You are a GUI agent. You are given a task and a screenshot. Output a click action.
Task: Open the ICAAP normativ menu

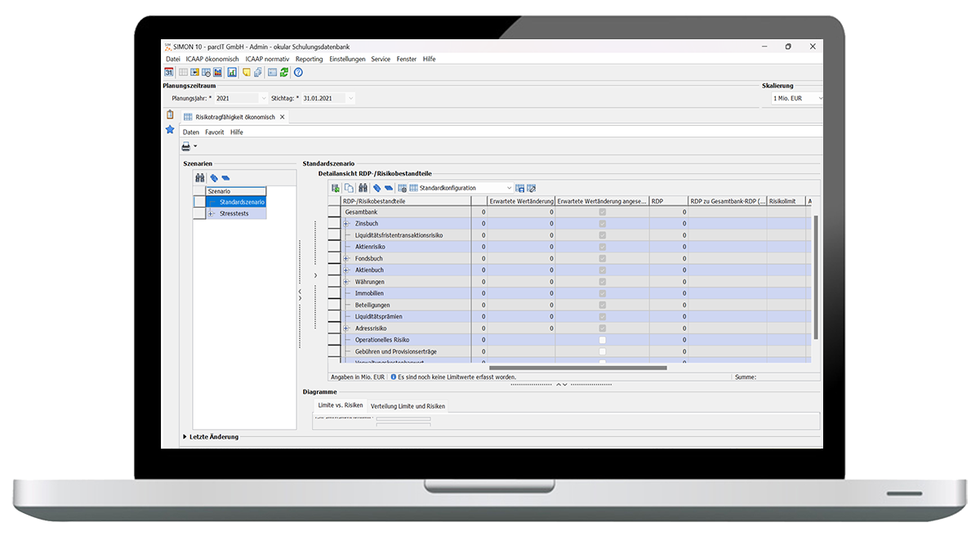[267, 59]
